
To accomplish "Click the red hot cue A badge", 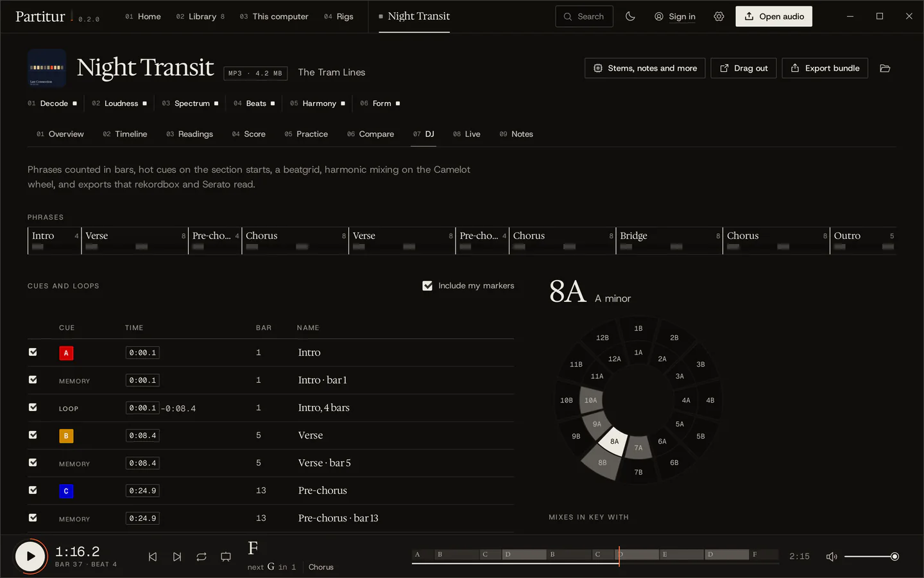I will 66,353.
